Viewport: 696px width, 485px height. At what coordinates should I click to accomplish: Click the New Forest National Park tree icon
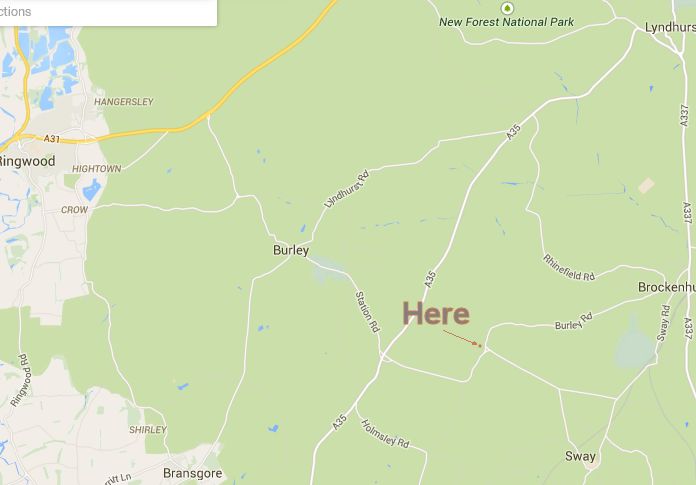coord(507,8)
